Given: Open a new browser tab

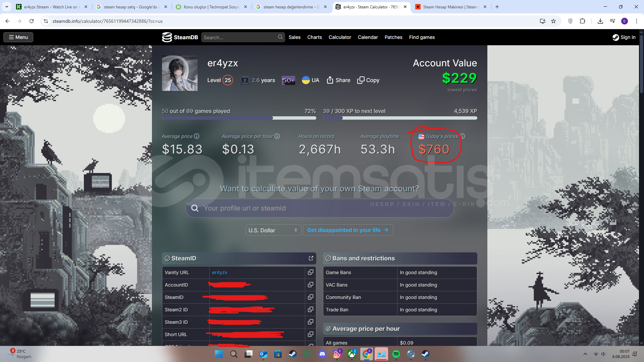Looking at the screenshot, I should (497, 7).
